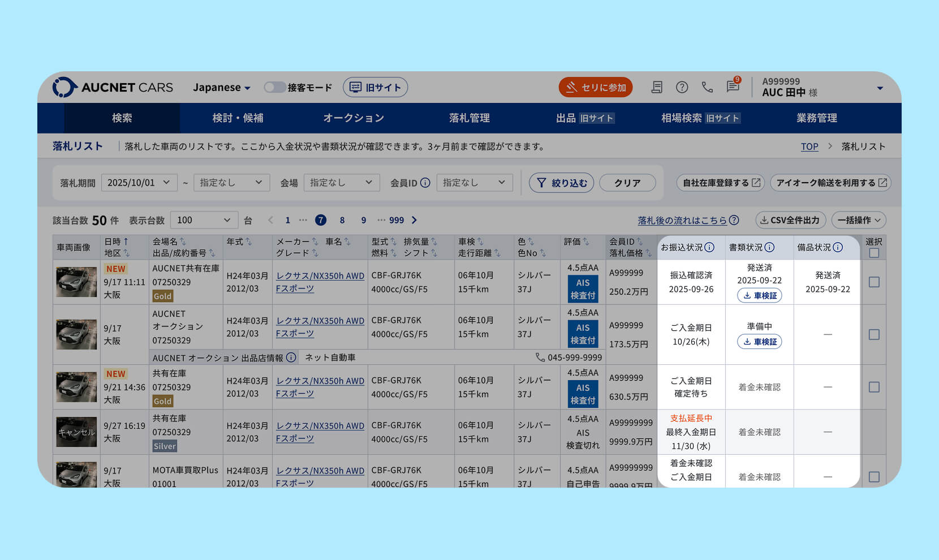Expand the 会場 venue dropdown
The height and width of the screenshot is (560, 939).
pyautogui.click(x=341, y=183)
